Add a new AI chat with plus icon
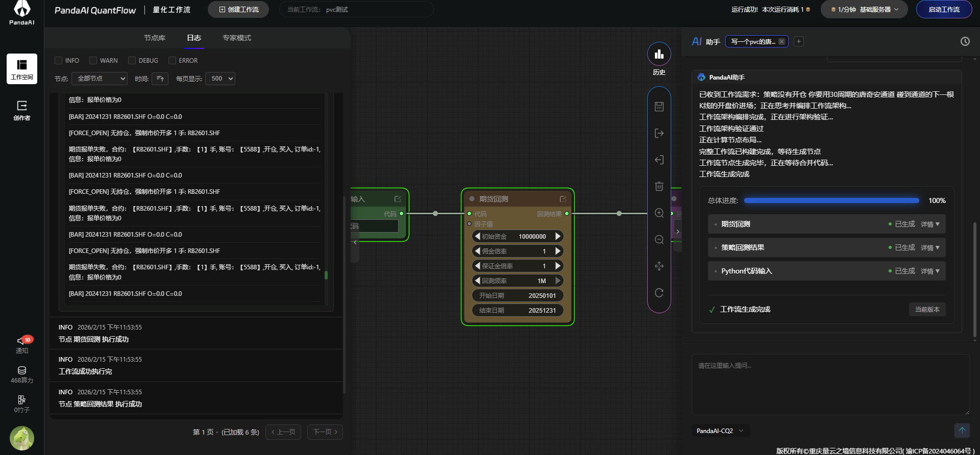This screenshot has width=980, height=455. pyautogui.click(x=799, y=41)
